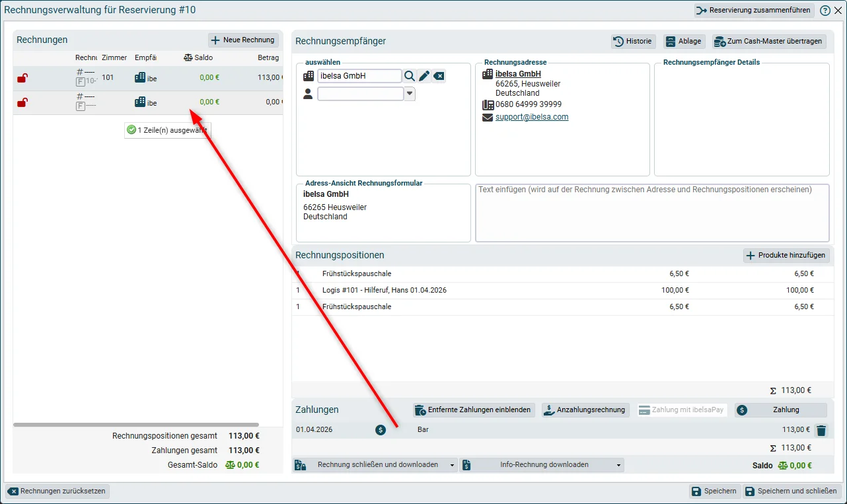Click the Zimmer column header

click(x=114, y=58)
